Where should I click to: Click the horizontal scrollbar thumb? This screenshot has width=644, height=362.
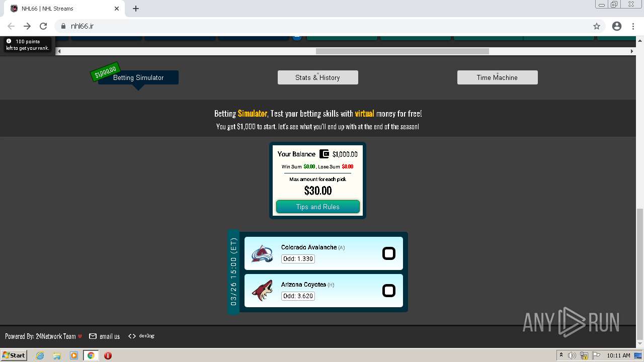coord(403,51)
